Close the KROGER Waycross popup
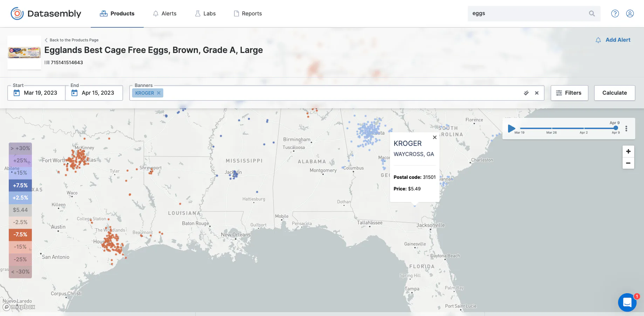Viewport: 644px width, 316px height. tap(434, 137)
